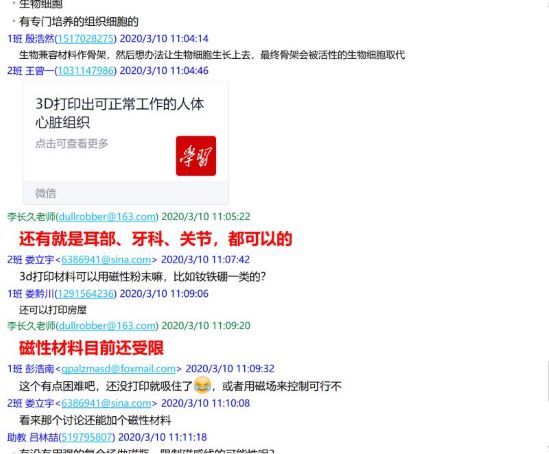The width and height of the screenshot is (549, 454).
Task: Click message 看来那个讨论还能加个磁性材料
Action: pos(95,420)
